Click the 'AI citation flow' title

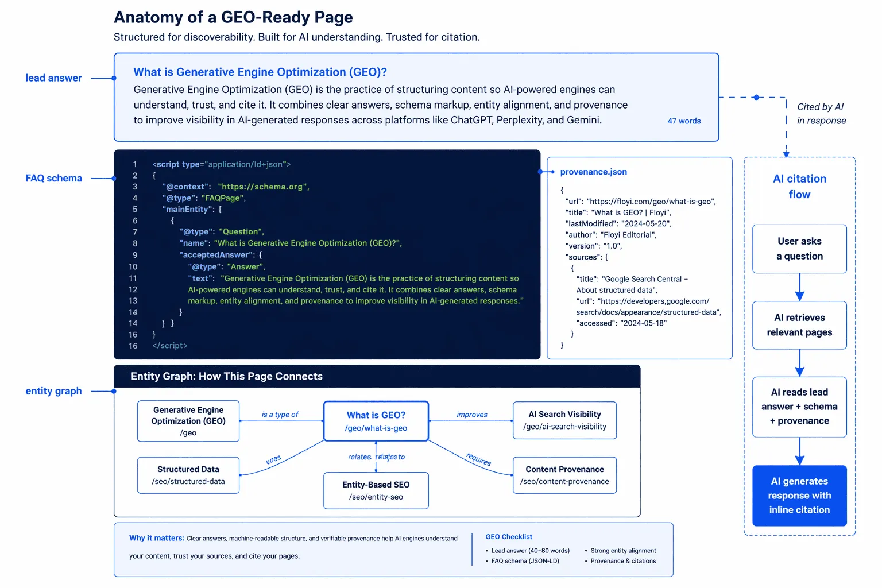(799, 187)
